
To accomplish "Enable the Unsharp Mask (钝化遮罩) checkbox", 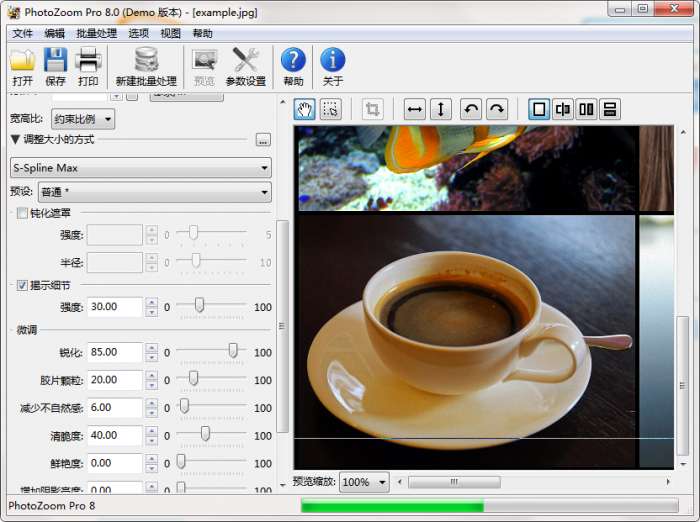I will pos(22,213).
